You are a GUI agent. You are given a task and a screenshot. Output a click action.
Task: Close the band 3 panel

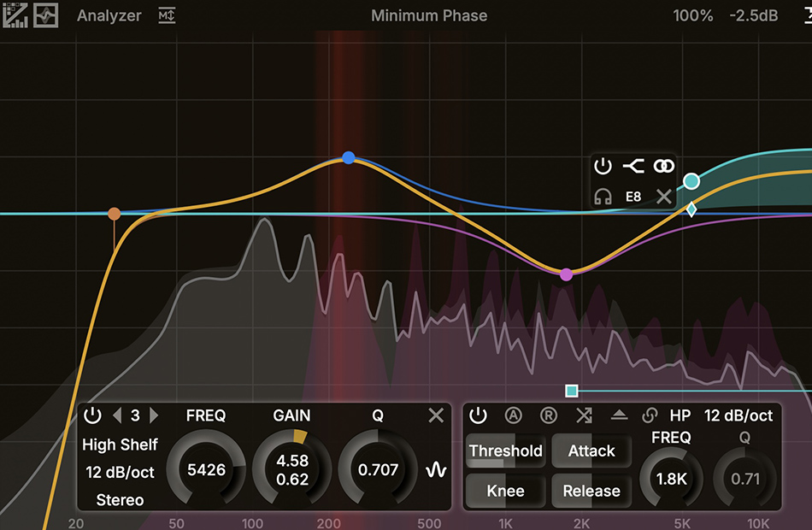pos(436,415)
